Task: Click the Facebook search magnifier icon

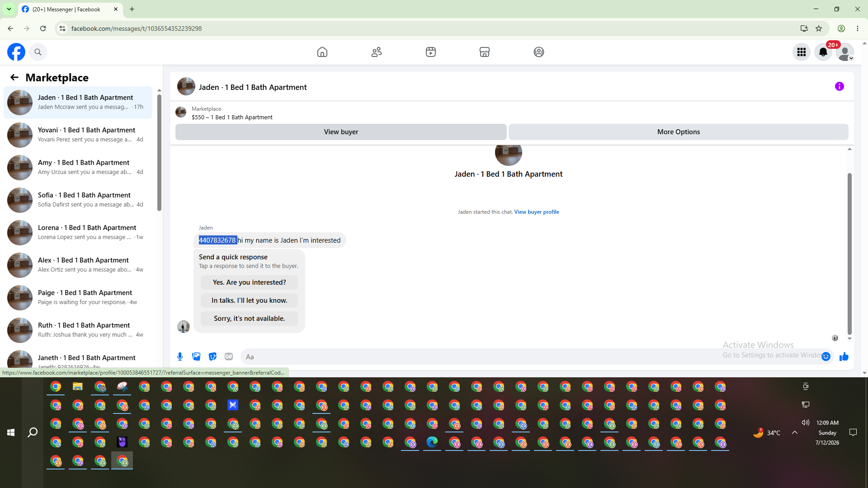Action: point(38,52)
